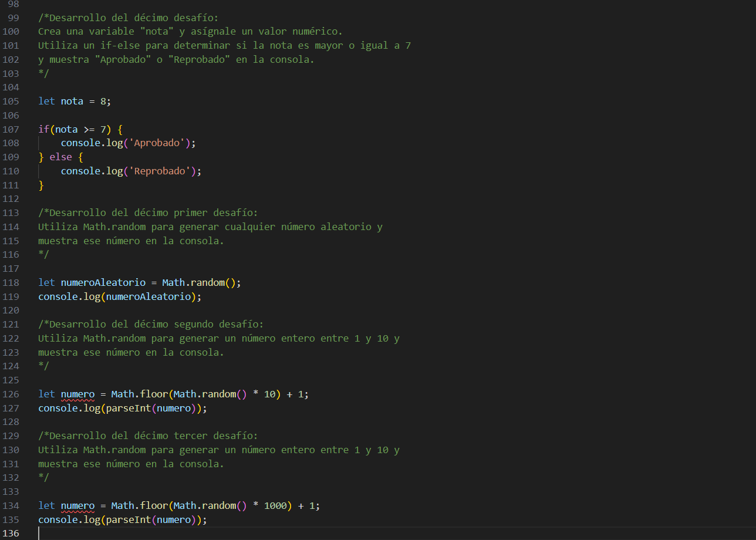Click the code line with "Math.random() * 1000) + 1;"
The width and height of the screenshot is (756, 540).
coord(179,505)
